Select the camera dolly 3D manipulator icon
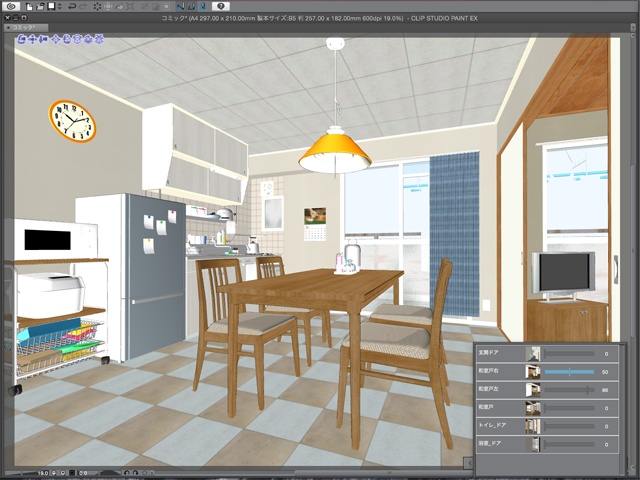Screen dimensions: 640x480 pos(44,39)
